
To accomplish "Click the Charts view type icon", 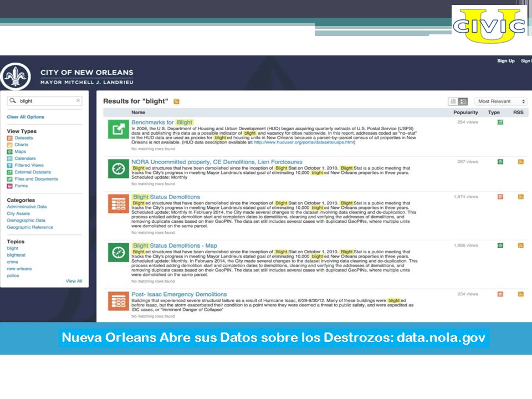I will tap(9, 145).
